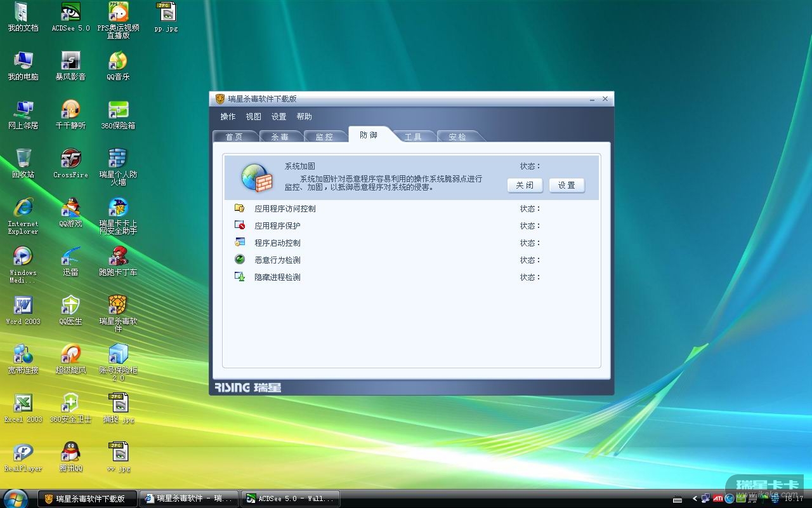
Task: Select the 腾讯QQ desktop icon
Action: pos(70,457)
